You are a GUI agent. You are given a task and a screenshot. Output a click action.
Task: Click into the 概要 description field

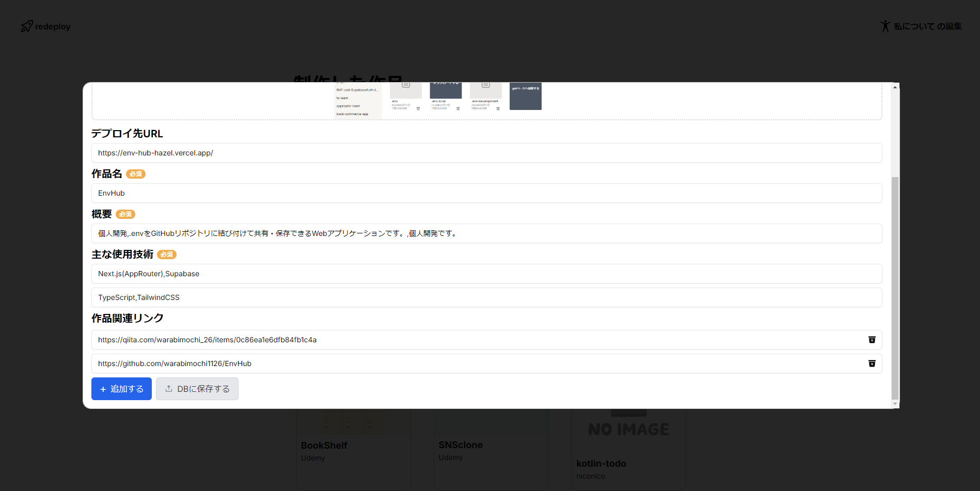click(x=486, y=233)
